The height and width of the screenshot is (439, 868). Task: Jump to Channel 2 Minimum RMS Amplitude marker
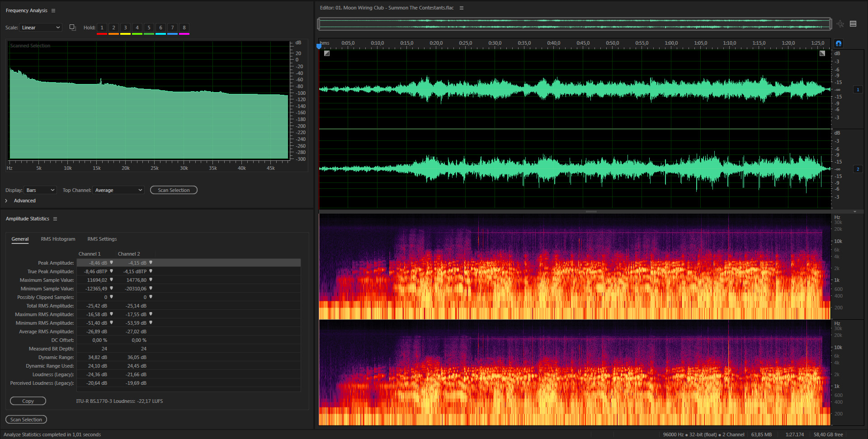[x=151, y=322]
